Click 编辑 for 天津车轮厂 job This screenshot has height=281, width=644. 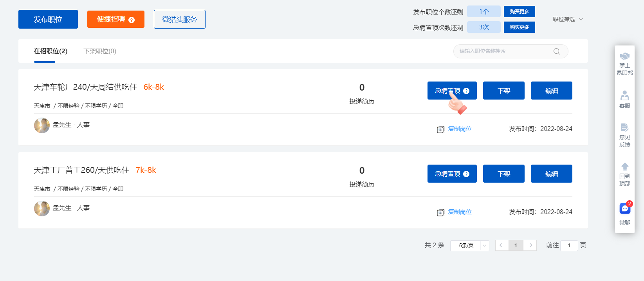point(551,91)
